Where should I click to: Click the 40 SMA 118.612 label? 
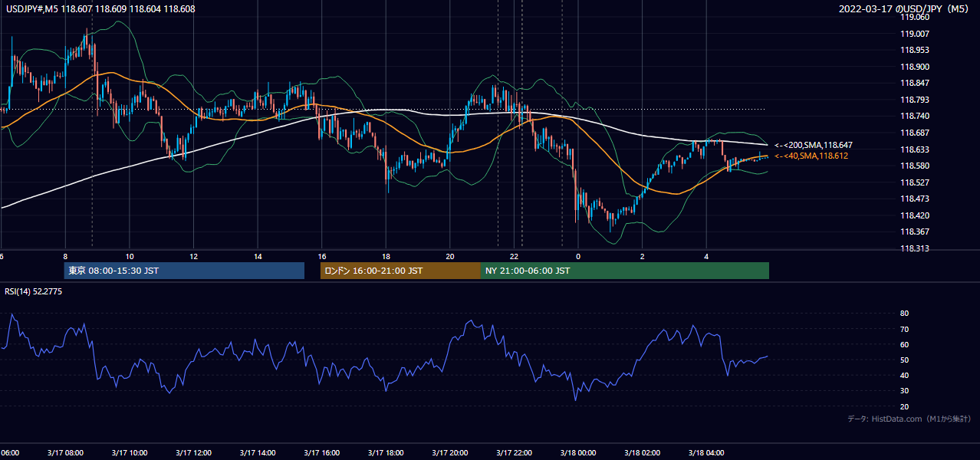812,156
